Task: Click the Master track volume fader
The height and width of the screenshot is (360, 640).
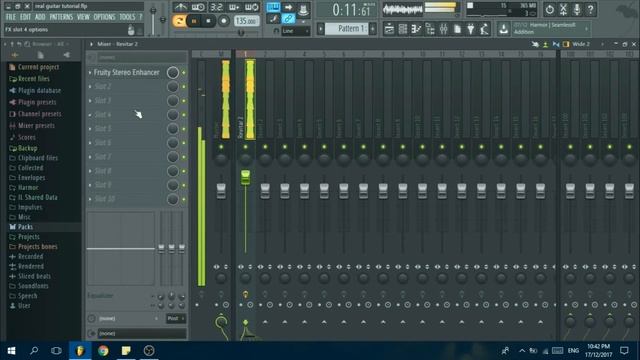Action: (x=221, y=191)
